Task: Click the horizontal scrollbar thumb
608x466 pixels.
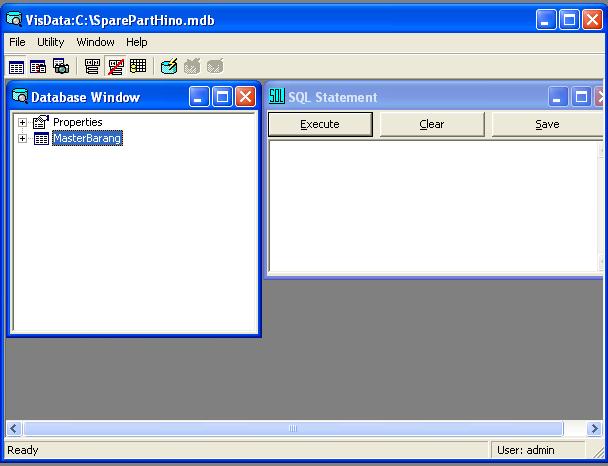Action: tap(293, 429)
